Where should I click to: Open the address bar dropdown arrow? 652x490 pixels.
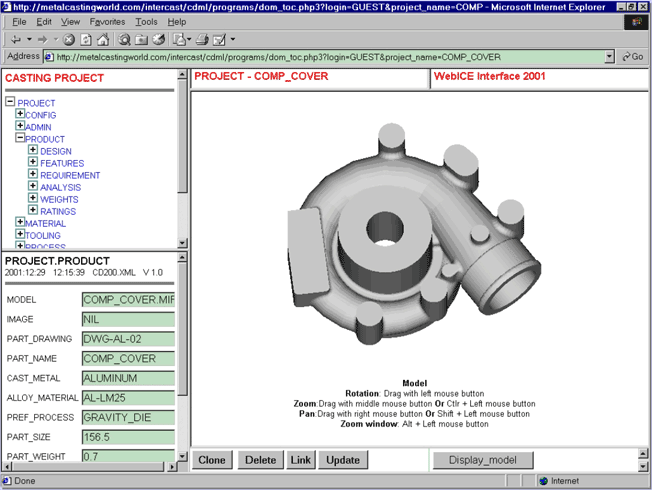point(610,57)
